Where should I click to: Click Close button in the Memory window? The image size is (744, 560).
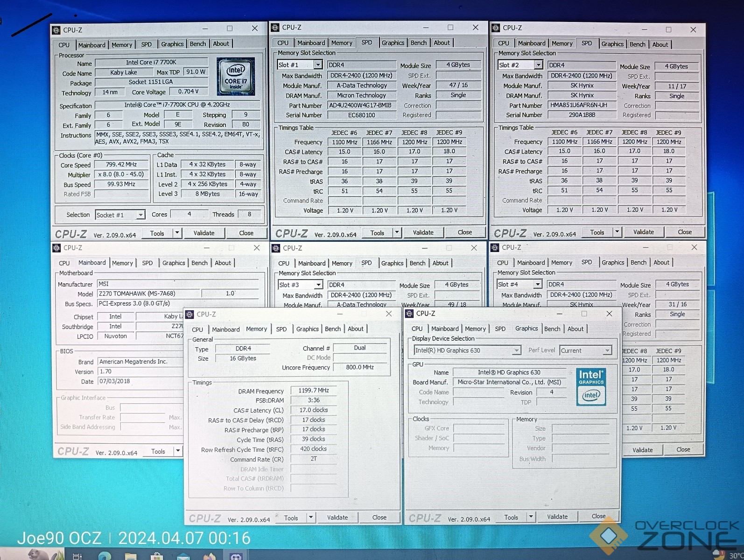[x=379, y=518]
